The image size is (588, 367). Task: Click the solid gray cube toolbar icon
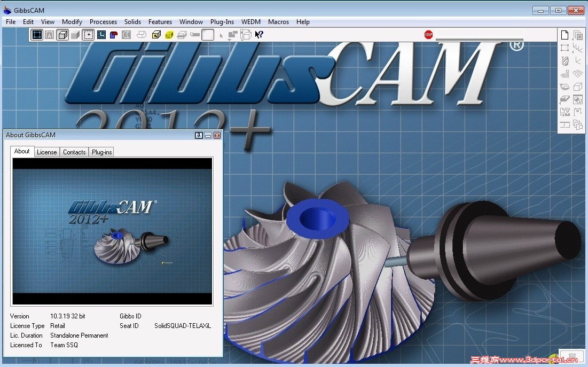coord(75,35)
